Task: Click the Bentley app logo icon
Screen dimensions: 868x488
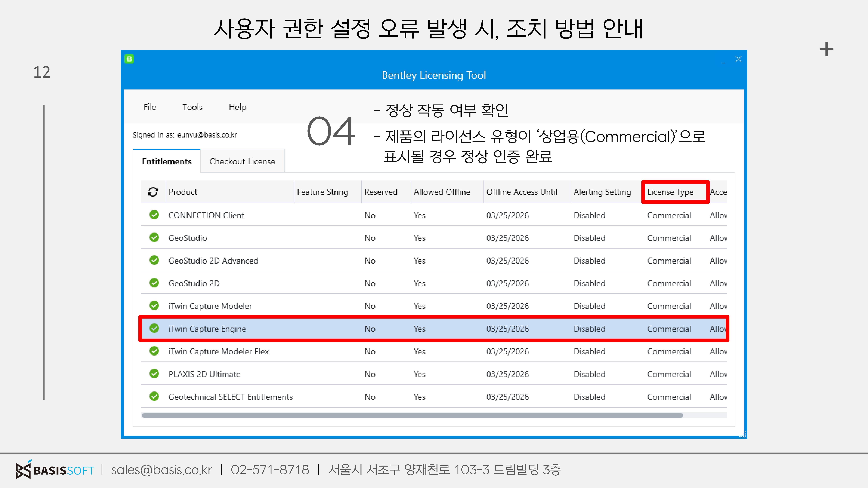Action: pyautogui.click(x=129, y=59)
